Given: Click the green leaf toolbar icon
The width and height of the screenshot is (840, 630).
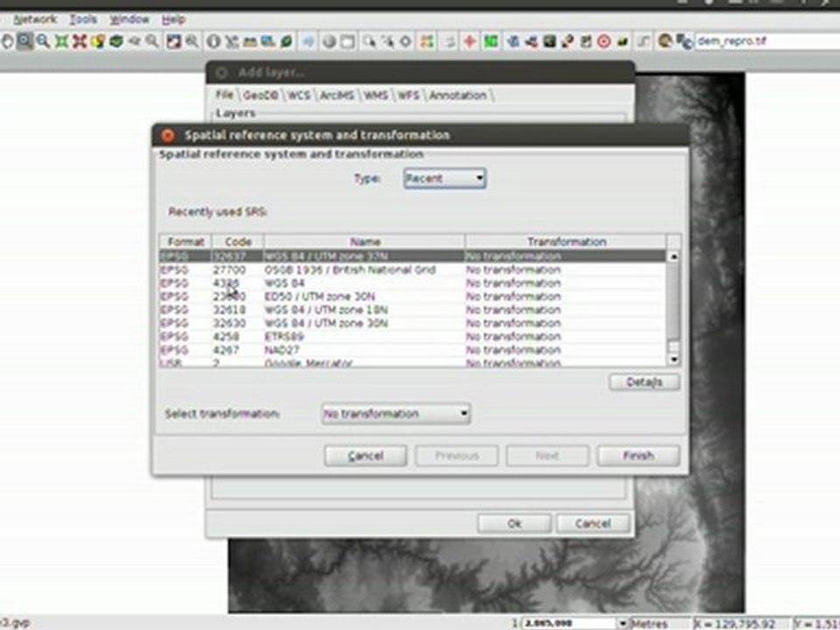Looking at the screenshot, I should (x=287, y=41).
